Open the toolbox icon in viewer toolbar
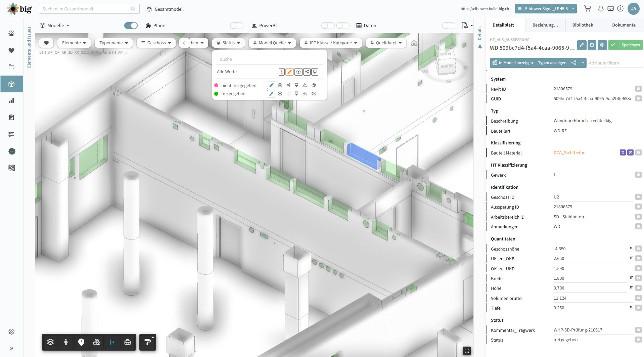The width and height of the screenshot is (644, 357). pos(128,342)
